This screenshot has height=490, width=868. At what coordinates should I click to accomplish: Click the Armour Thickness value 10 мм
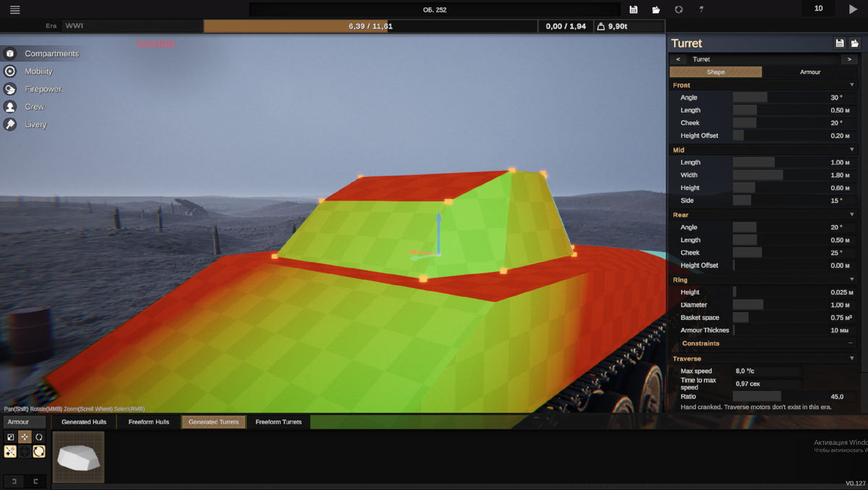[x=840, y=330]
